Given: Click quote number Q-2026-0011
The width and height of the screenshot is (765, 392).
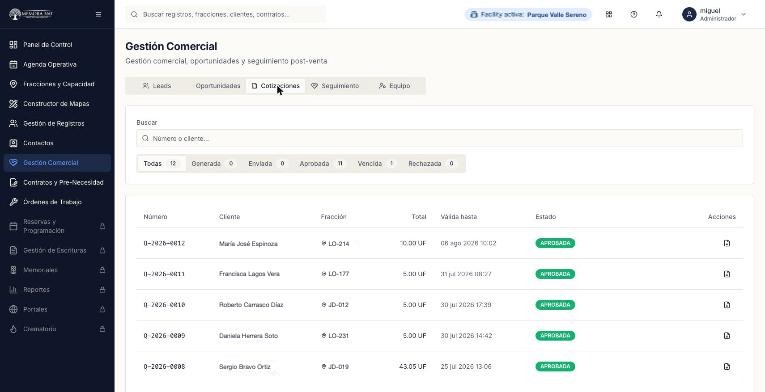Looking at the screenshot, I should (164, 274).
